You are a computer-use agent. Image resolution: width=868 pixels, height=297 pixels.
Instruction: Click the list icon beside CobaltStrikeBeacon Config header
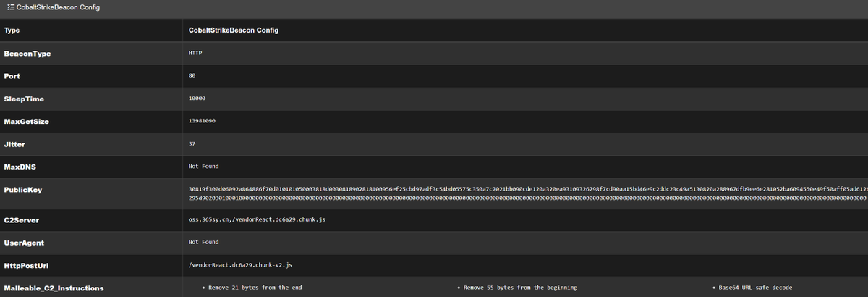[x=10, y=7]
